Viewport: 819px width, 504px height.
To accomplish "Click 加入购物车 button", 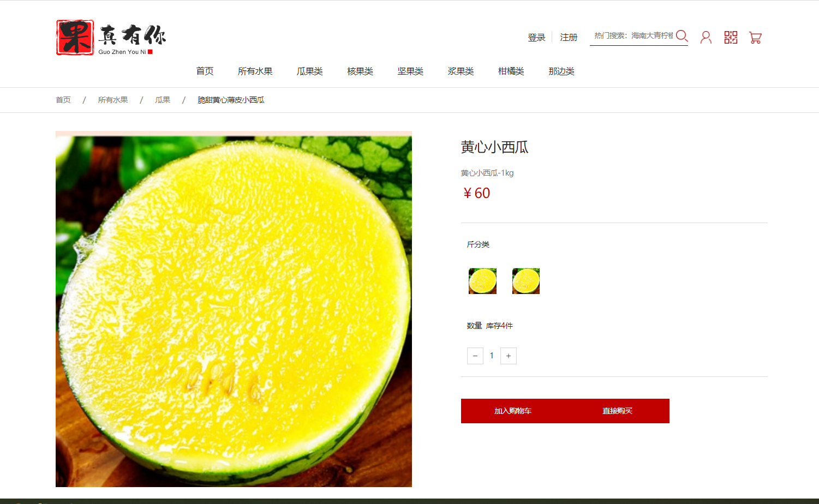I will click(513, 411).
